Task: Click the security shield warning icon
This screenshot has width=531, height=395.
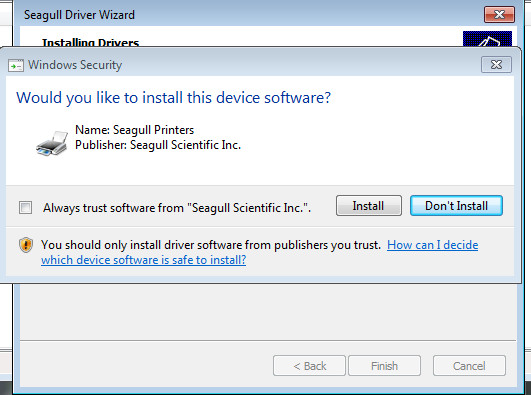Action: coord(26,245)
